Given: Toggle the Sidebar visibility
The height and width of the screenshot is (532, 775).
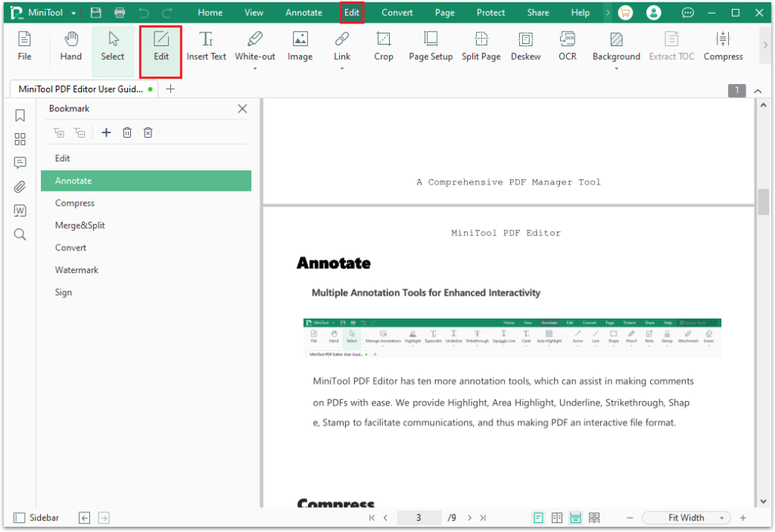Looking at the screenshot, I should tap(36, 518).
